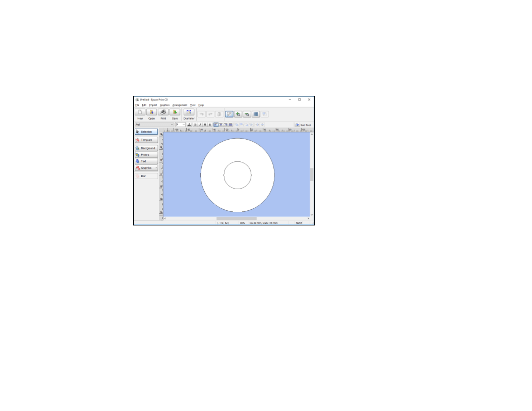532x411 pixels.
Task: Justify text with the fourth alignment icon
Action: click(231, 125)
